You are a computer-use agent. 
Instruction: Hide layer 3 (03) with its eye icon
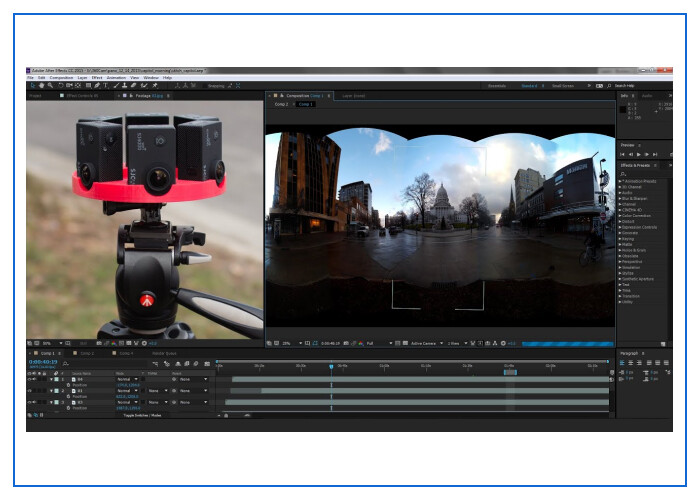click(x=29, y=402)
